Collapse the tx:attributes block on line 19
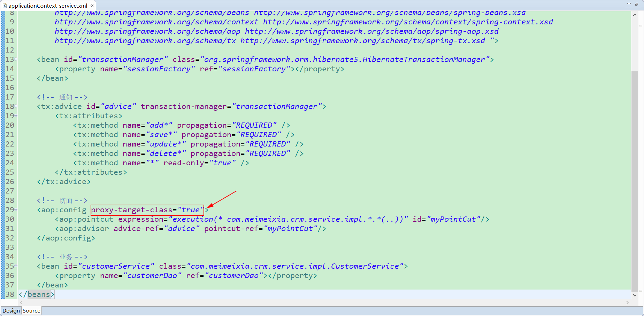This screenshot has width=644, height=316. click(16, 116)
